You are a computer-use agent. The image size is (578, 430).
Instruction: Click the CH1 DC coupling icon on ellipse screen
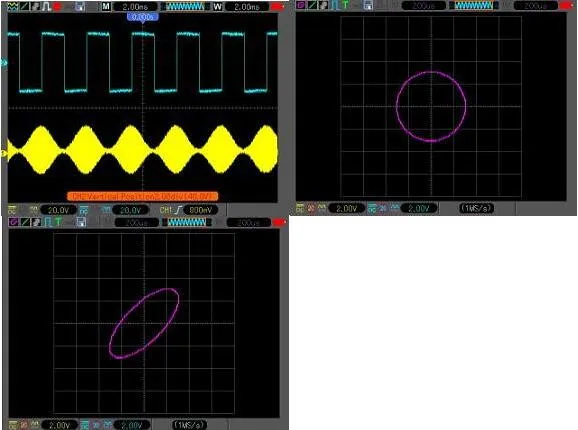point(13,425)
